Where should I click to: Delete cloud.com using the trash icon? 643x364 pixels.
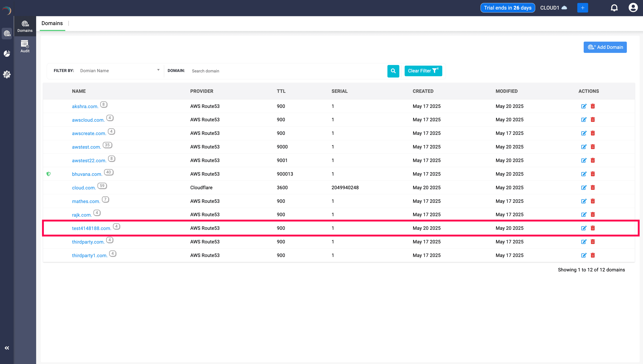tap(593, 188)
